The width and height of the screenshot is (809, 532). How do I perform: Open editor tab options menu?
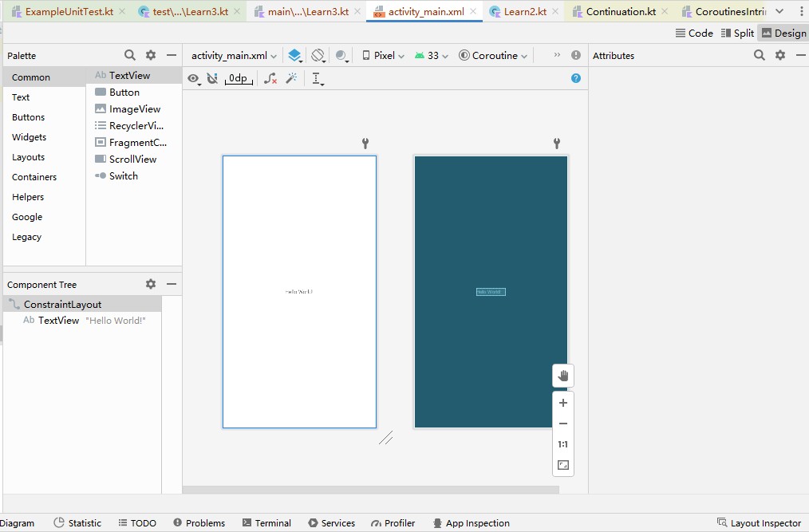click(801, 11)
